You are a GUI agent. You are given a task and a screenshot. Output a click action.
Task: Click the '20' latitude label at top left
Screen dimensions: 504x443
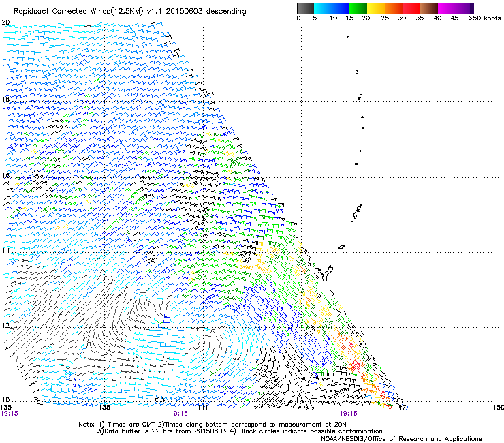coord(5,22)
